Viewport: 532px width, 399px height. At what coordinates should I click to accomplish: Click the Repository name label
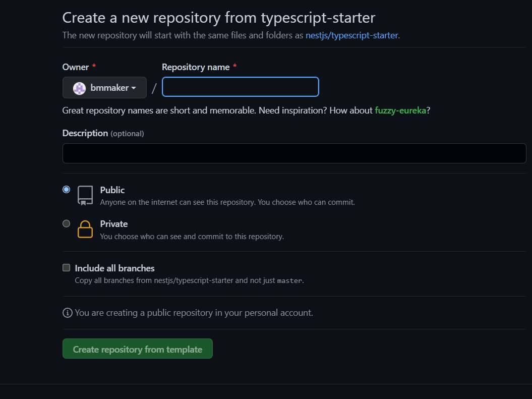[x=196, y=67]
